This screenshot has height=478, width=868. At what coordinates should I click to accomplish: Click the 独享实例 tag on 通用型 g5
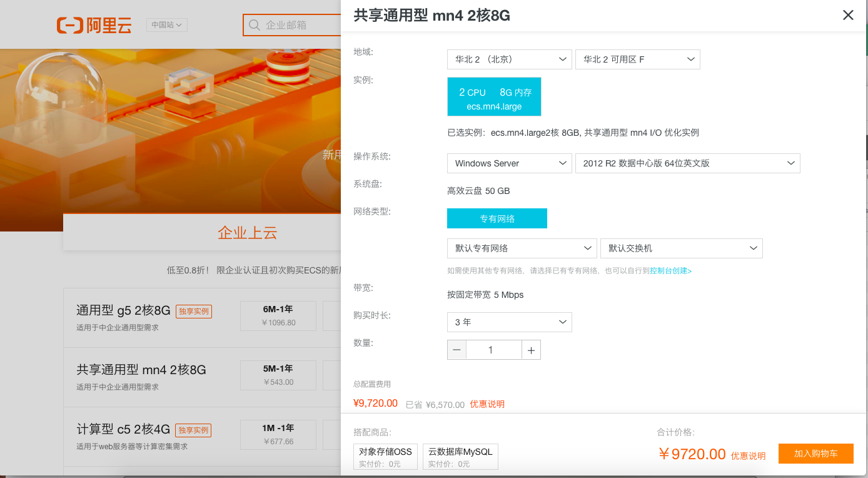point(193,312)
